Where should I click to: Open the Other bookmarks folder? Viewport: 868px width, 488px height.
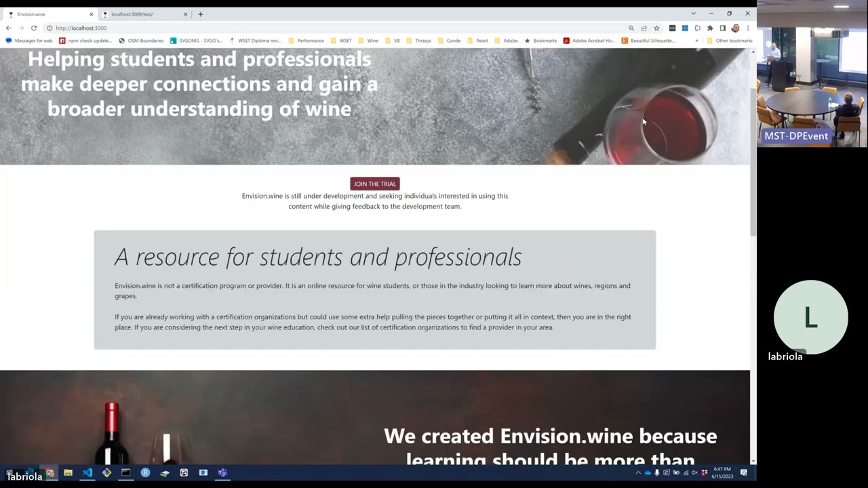click(x=730, y=41)
